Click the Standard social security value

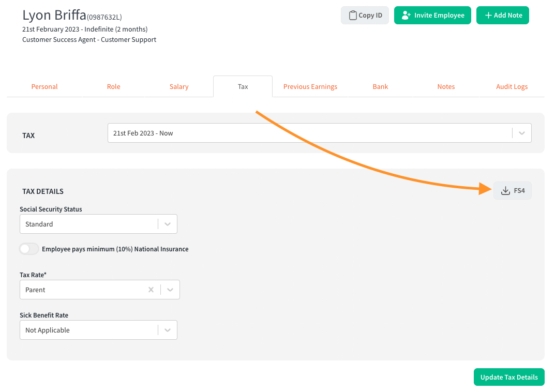[39, 224]
